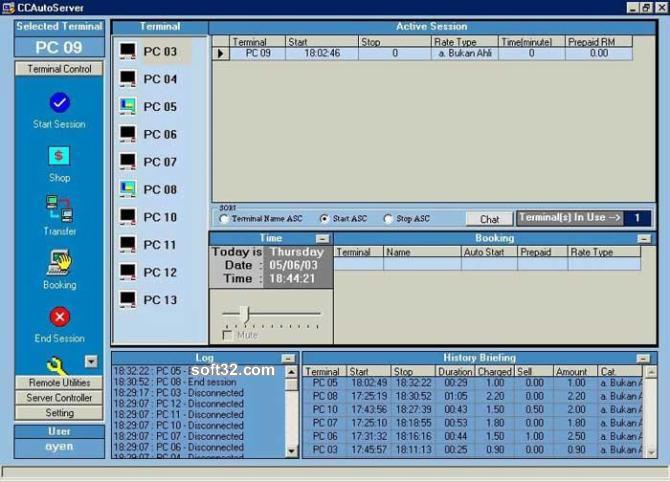Open the Server Controller tab
This screenshot has width=670, height=482.
click(x=59, y=398)
